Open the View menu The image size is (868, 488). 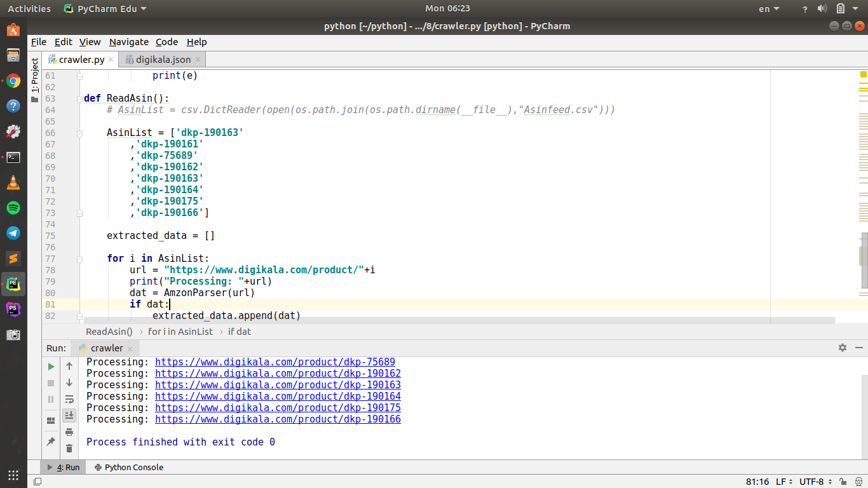tap(90, 42)
